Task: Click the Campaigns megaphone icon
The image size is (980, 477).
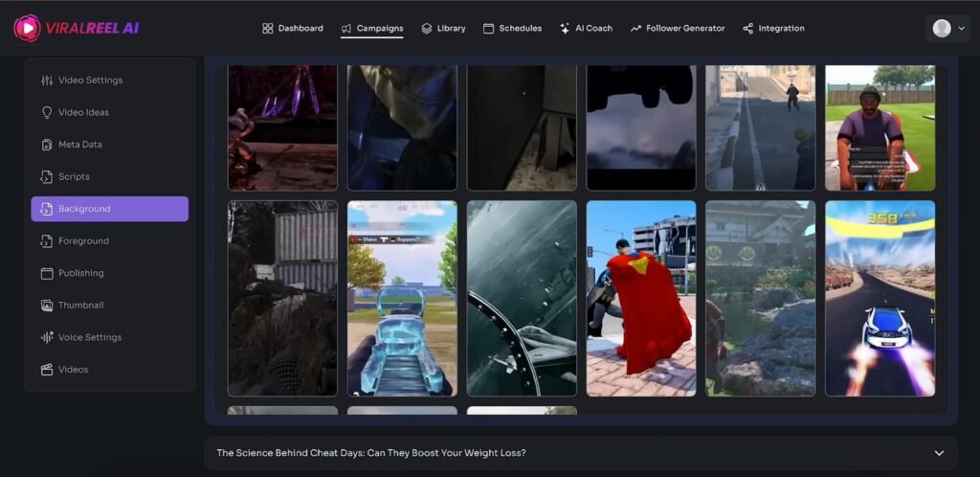Action: point(346,28)
